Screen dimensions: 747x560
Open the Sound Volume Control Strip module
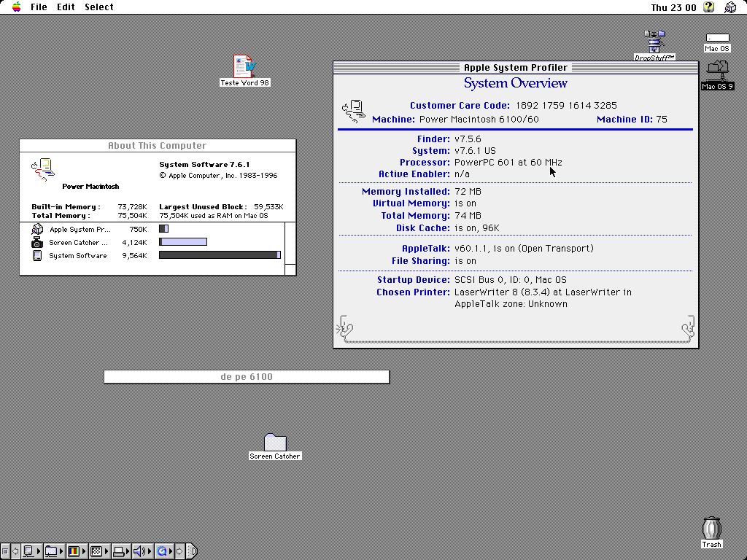(142, 551)
